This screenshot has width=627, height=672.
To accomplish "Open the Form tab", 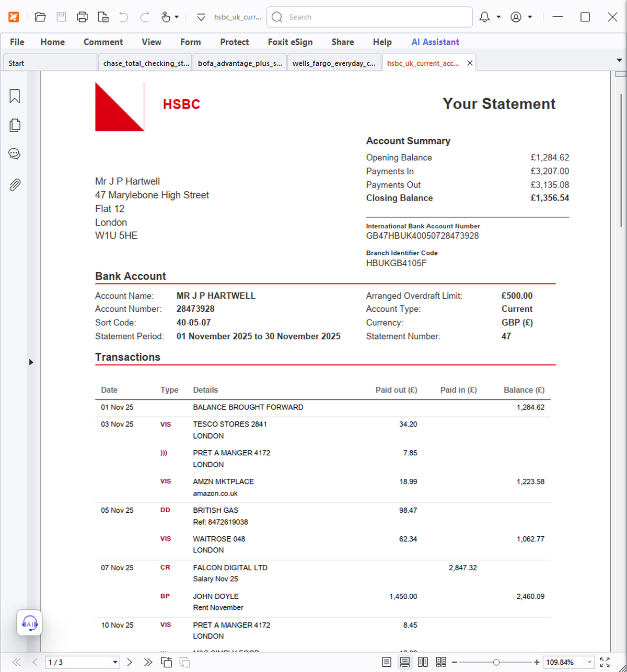I will 191,42.
